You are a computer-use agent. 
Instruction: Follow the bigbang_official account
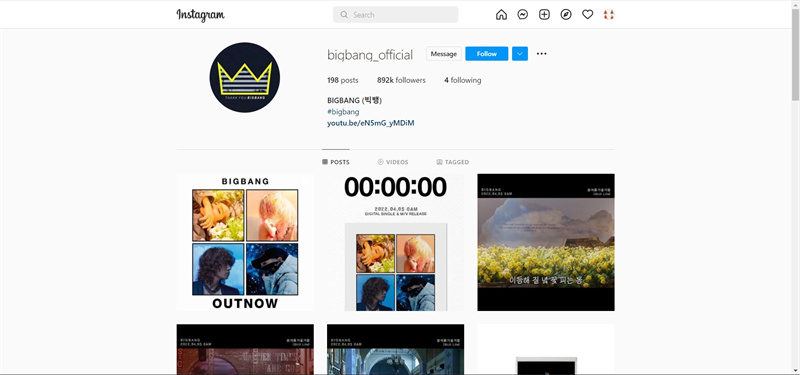pyautogui.click(x=487, y=54)
